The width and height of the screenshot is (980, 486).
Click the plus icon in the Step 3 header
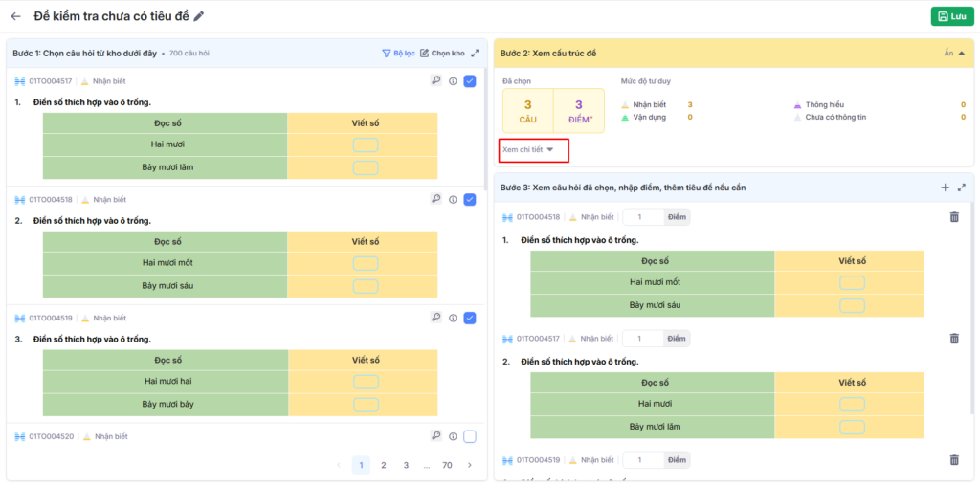click(946, 188)
